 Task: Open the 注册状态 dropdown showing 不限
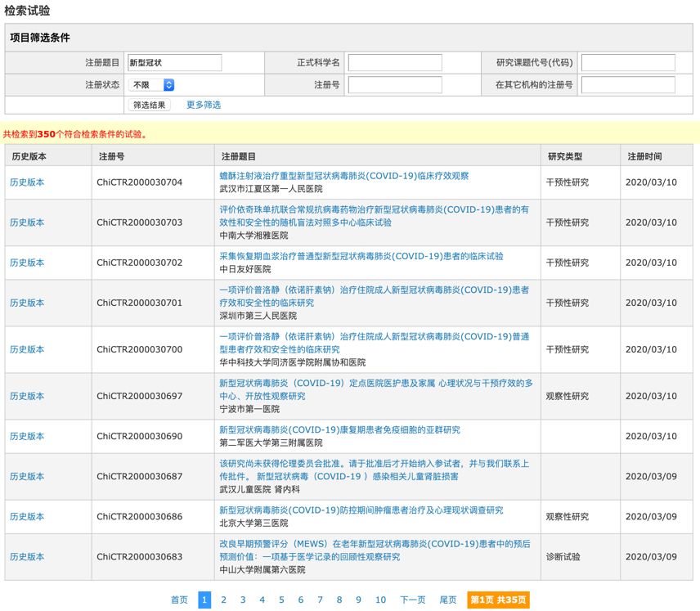(151, 85)
